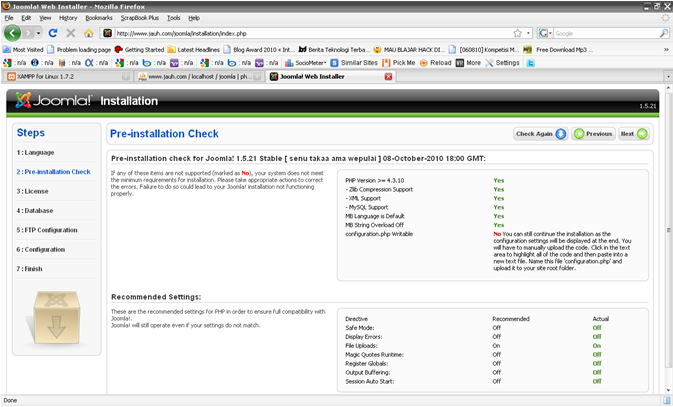Open the Edit menu

pyautogui.click(x=26, y=18)
